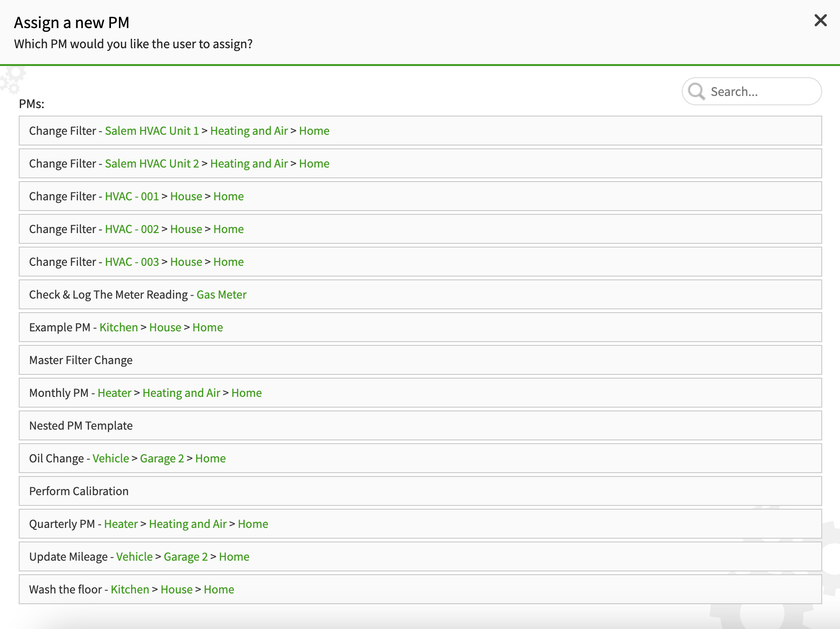The height and width of the screenshot is (629, 840).
Task: Choose the Example PM for Kitchen
Action: [59, 328]
